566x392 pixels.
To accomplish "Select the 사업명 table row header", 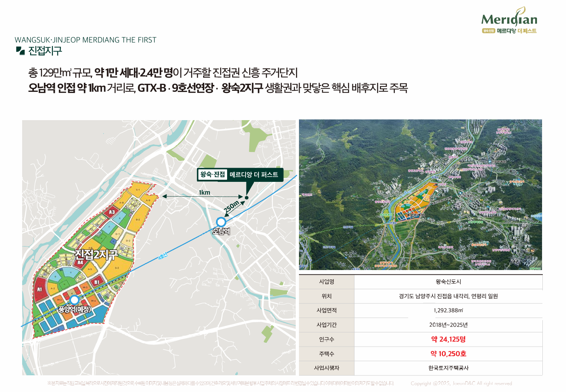I will [x=327, y=282].
